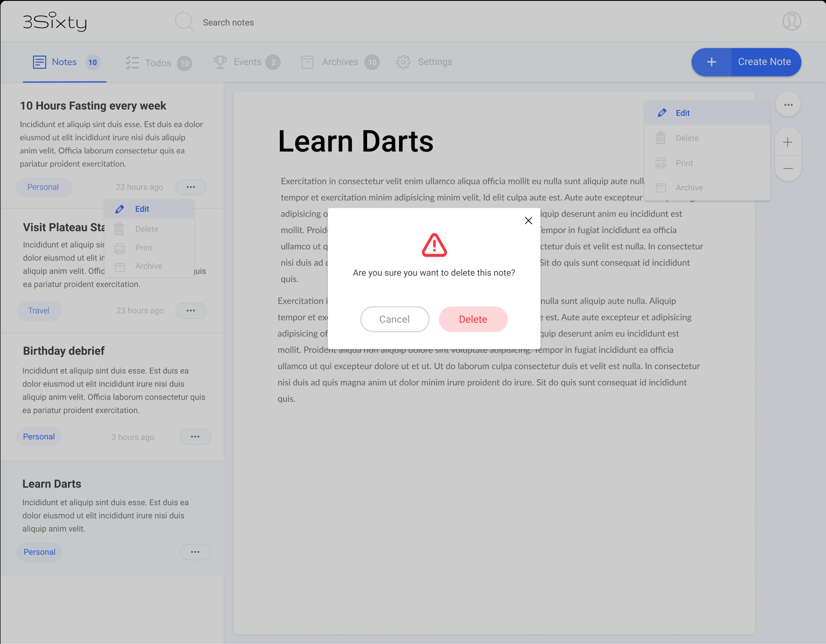
Task: Choose Archive in the left context menu
Action: (x=148, y=266)
